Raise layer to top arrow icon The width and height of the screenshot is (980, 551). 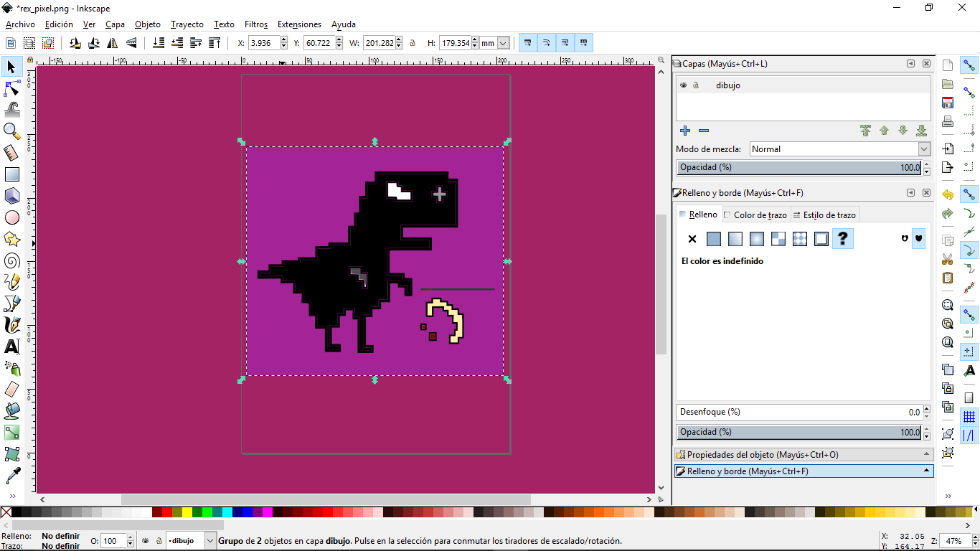pyautogui.click(x=866, y=131)
